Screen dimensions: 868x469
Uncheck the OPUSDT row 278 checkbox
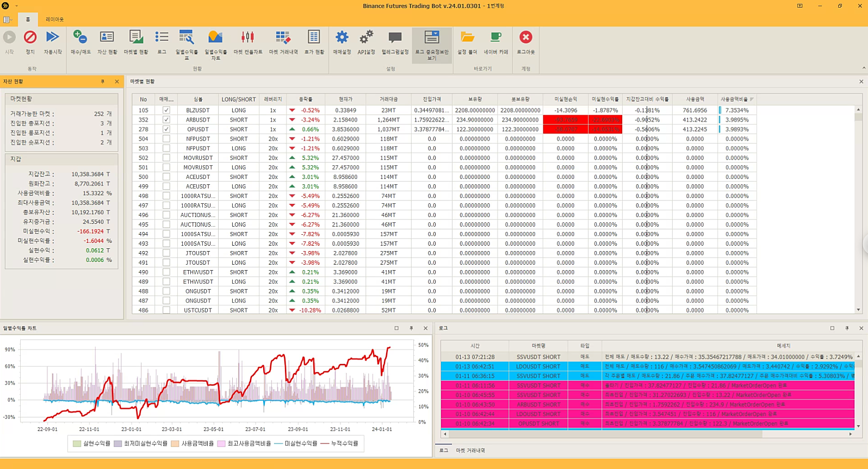[166, 129]
